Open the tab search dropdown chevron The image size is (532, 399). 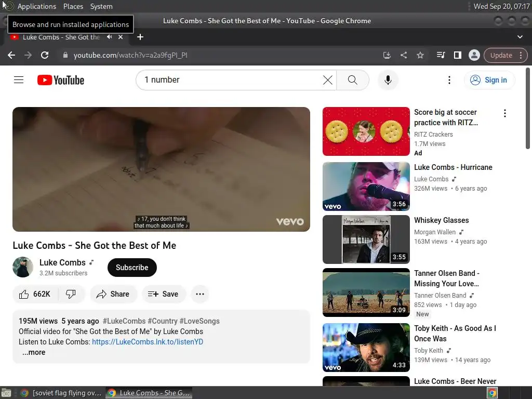[x=520, y=37]
